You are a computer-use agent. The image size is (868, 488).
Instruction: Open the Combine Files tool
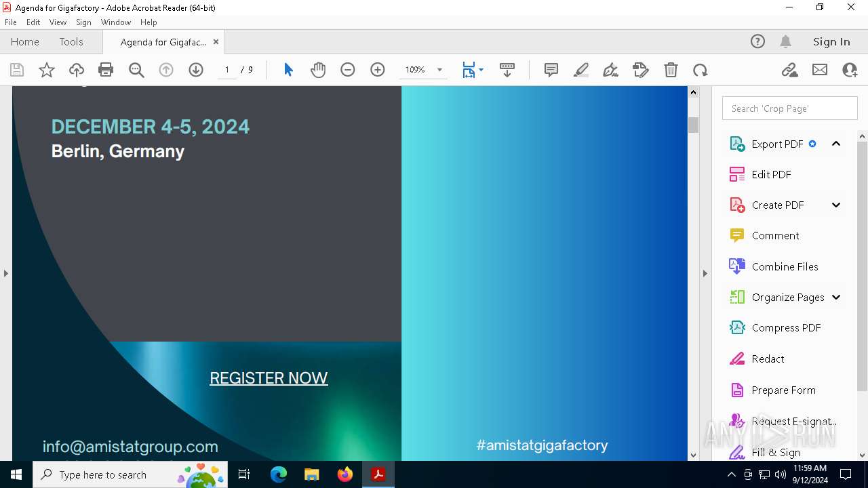pos(785,266)
